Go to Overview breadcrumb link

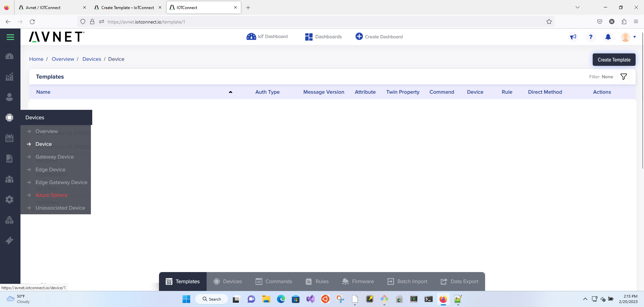tap(63, 59)
